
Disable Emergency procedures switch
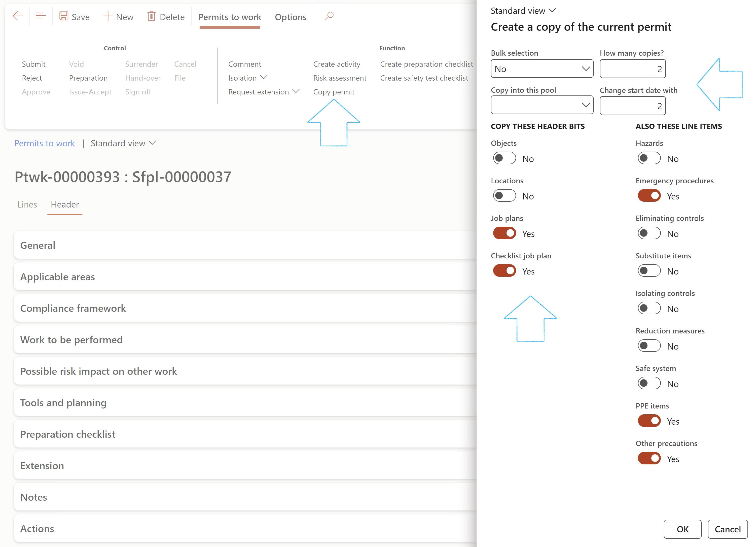[649, 196]
